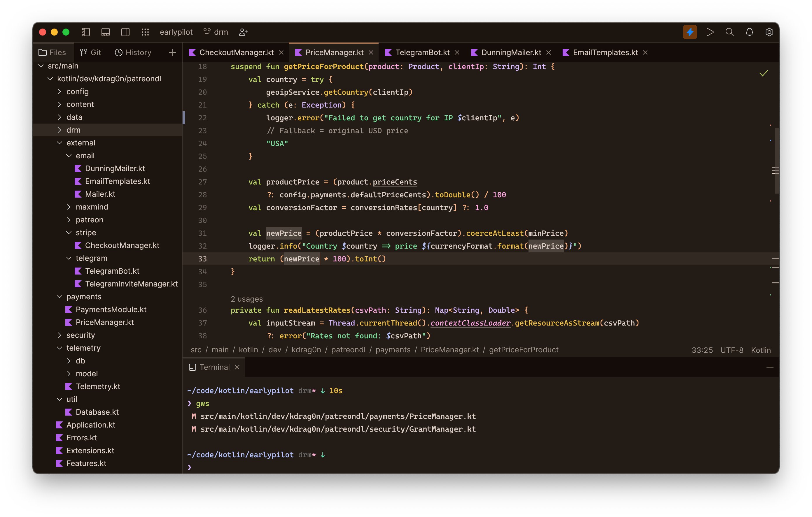Open the run/play control in the titlebar
The image size is (812, 517).
(710, 32)
